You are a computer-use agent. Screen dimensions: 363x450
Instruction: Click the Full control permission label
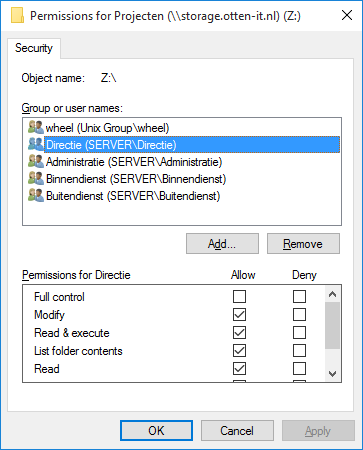(59, 297)
